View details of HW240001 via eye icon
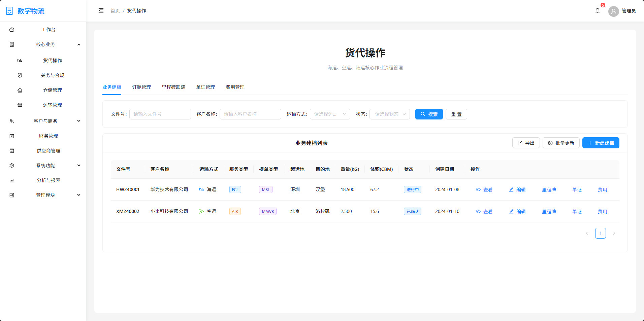The image size is (644, 321). tap(478, 189)
